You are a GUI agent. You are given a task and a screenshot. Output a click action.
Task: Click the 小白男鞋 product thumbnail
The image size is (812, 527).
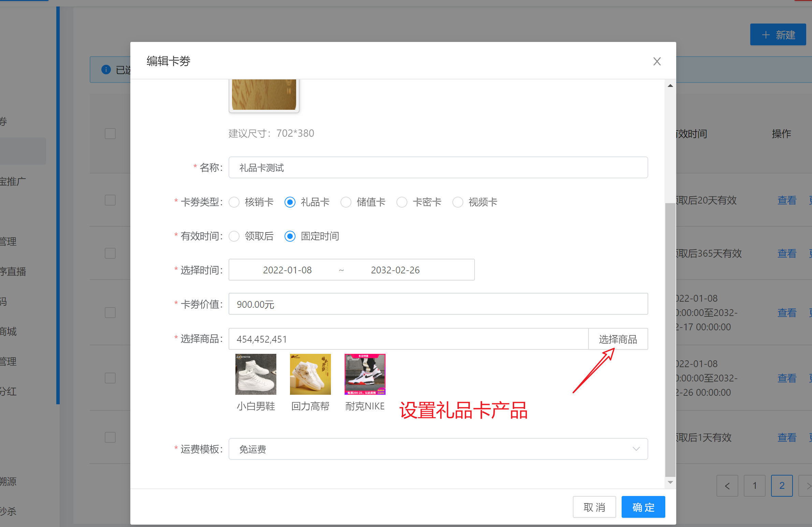pyautogui.click(x=256, y=374)
